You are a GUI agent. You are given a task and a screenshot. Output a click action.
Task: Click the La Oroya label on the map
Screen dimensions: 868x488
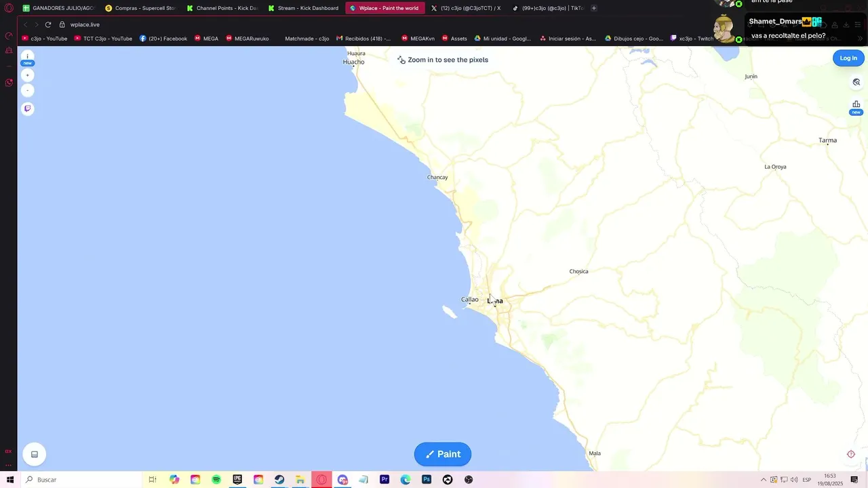click(x=775, y=167)
